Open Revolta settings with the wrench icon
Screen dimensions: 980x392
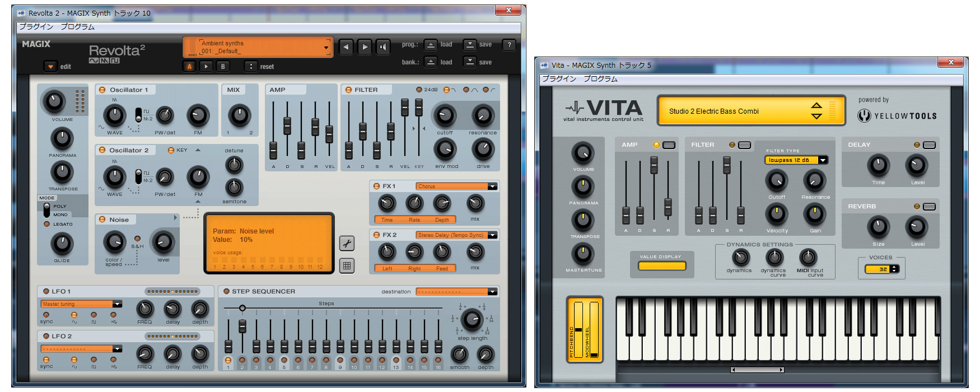(x=347, y=243)
